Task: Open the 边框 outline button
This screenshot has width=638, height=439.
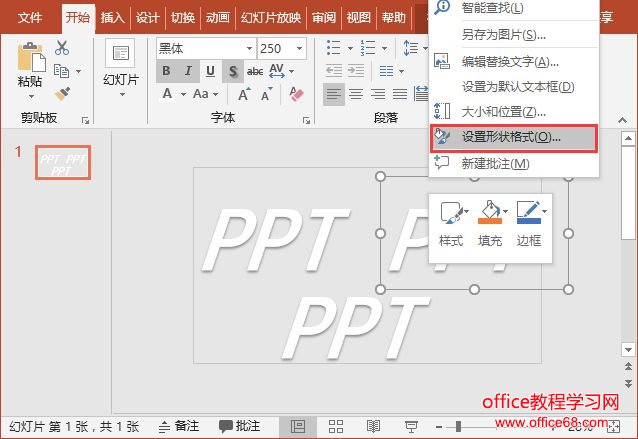Action: [530, 224]
